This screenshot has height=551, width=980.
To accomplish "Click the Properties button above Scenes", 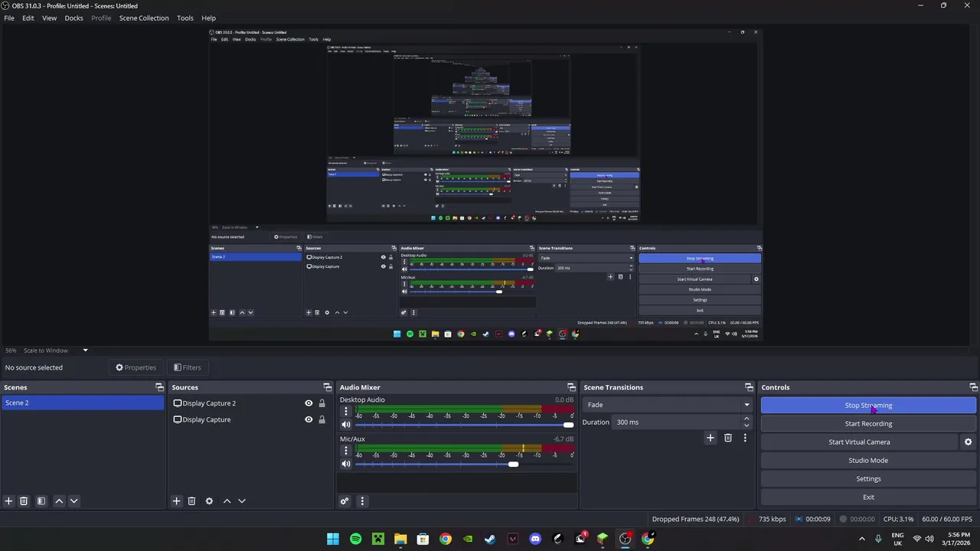I will 136,367.
